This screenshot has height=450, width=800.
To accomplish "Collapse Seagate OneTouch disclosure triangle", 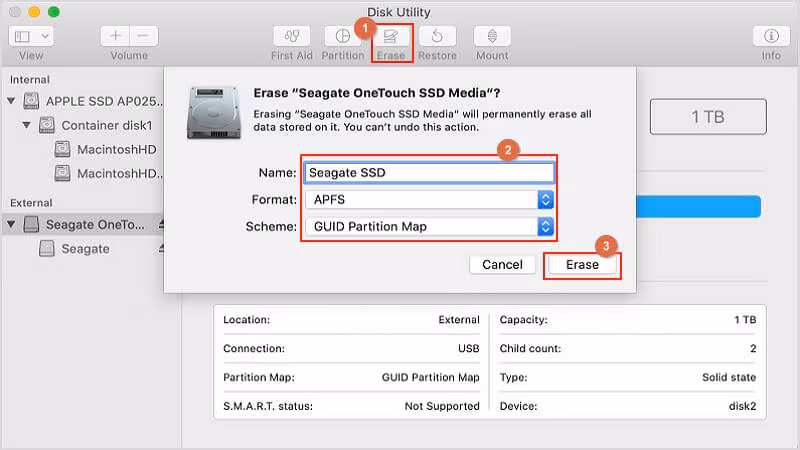I will pyautogui.click(x=11, y=224).
